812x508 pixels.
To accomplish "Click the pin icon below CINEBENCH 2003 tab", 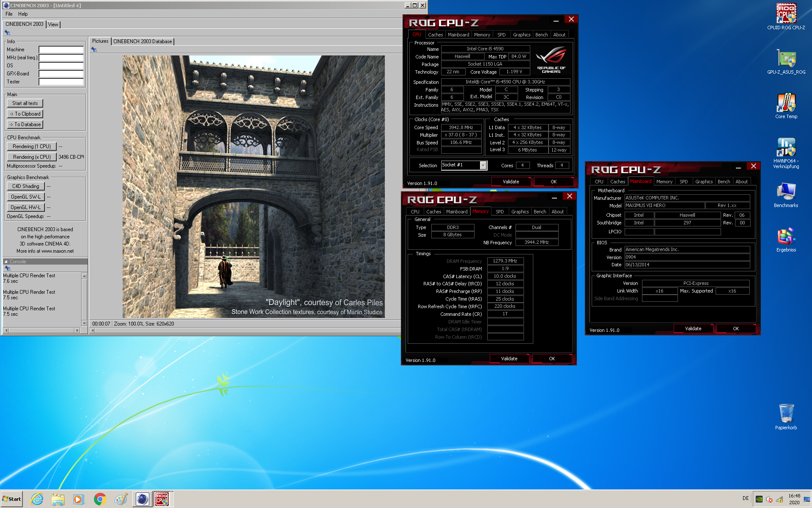I will 7,32.
